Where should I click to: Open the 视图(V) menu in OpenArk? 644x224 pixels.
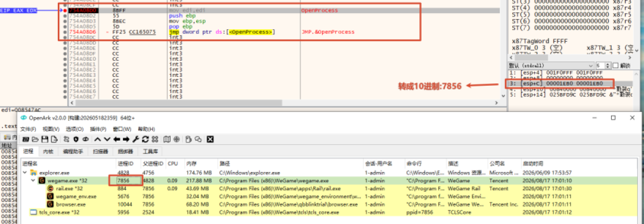51,129
